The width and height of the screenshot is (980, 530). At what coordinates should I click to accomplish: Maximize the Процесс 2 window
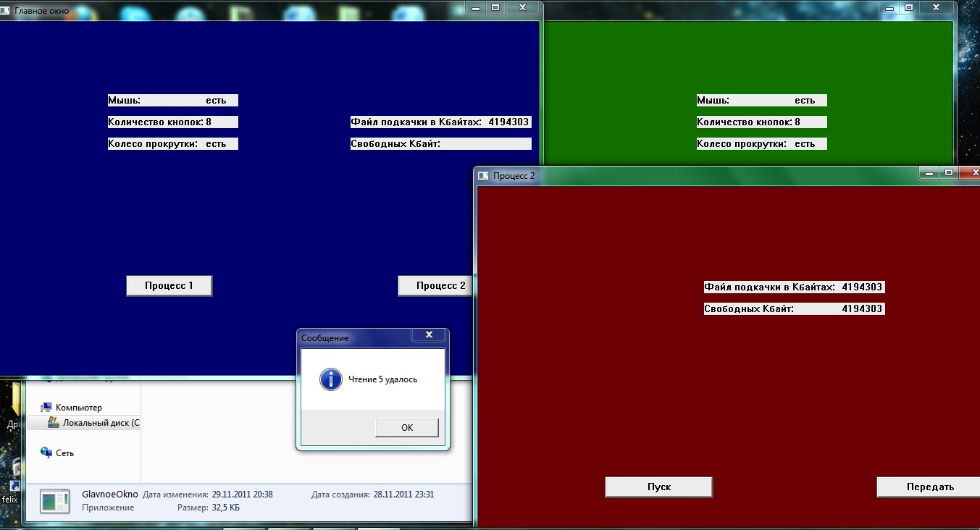(949, 173)
